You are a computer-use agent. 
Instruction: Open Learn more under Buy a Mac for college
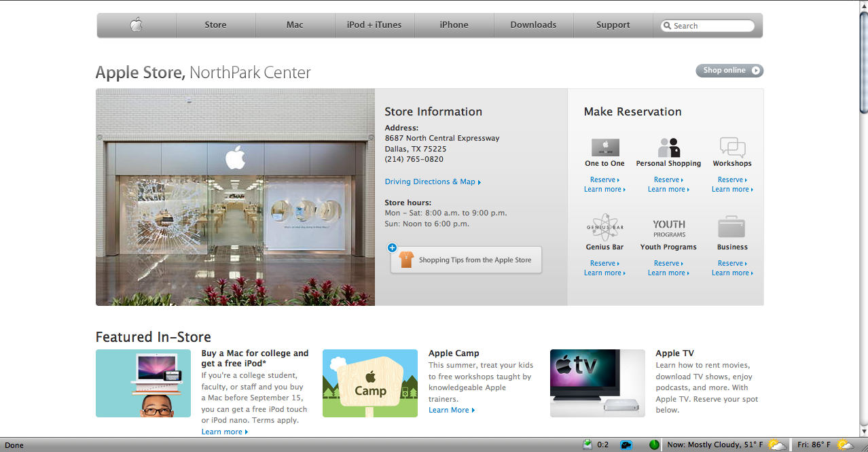tap(225, 432)
